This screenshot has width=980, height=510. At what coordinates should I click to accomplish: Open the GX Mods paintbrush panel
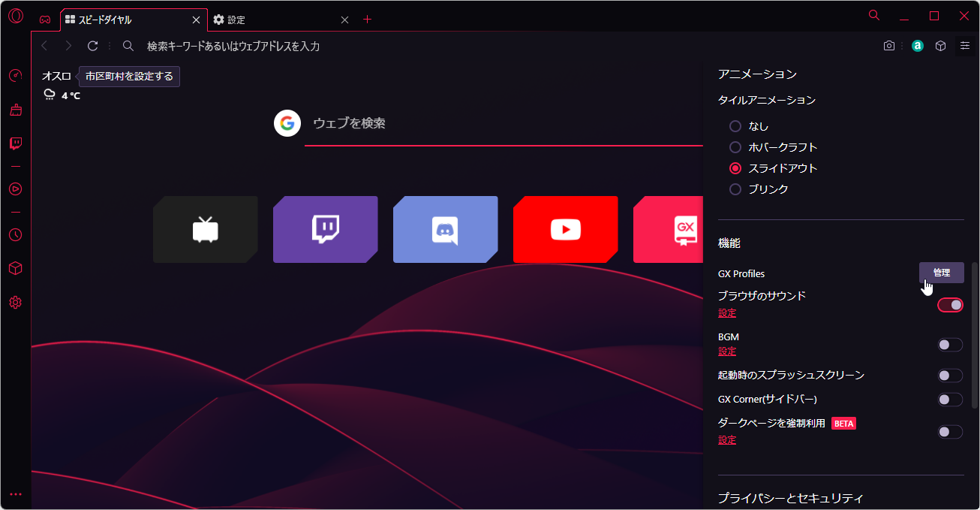(x=16, y=109)
